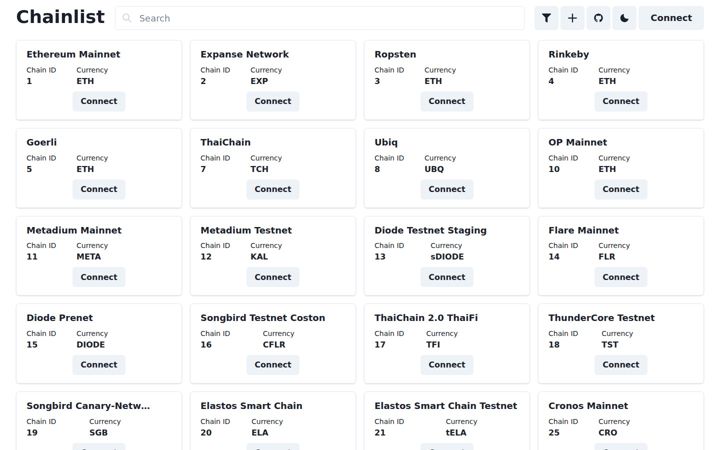Open the GitHub repository icon
This screenshot has height=450, width=720.
pyautogui.click(x=598, y=18)
